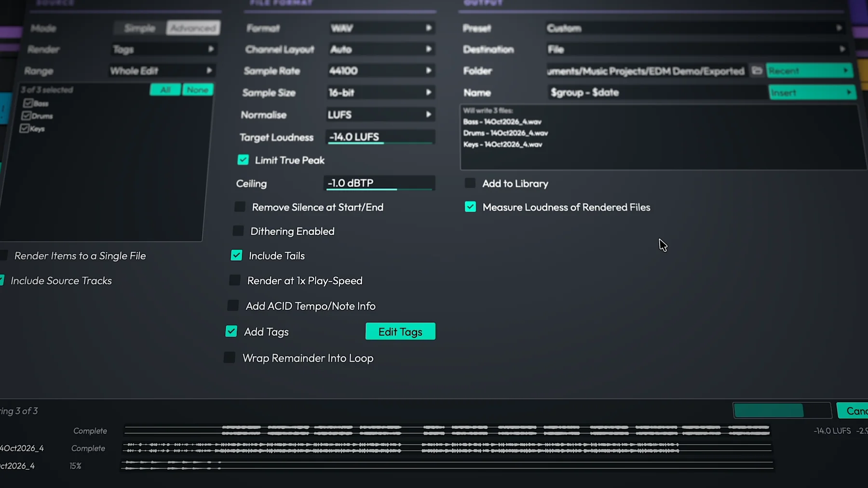
Task: Click the None selection button
Action: coord(198,90)
